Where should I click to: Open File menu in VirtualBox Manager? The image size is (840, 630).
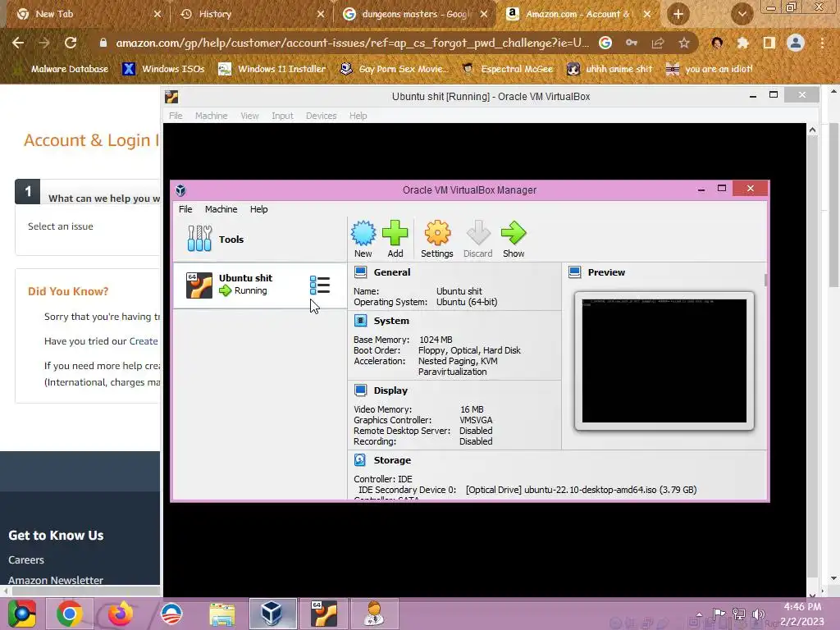coord(185,209)
